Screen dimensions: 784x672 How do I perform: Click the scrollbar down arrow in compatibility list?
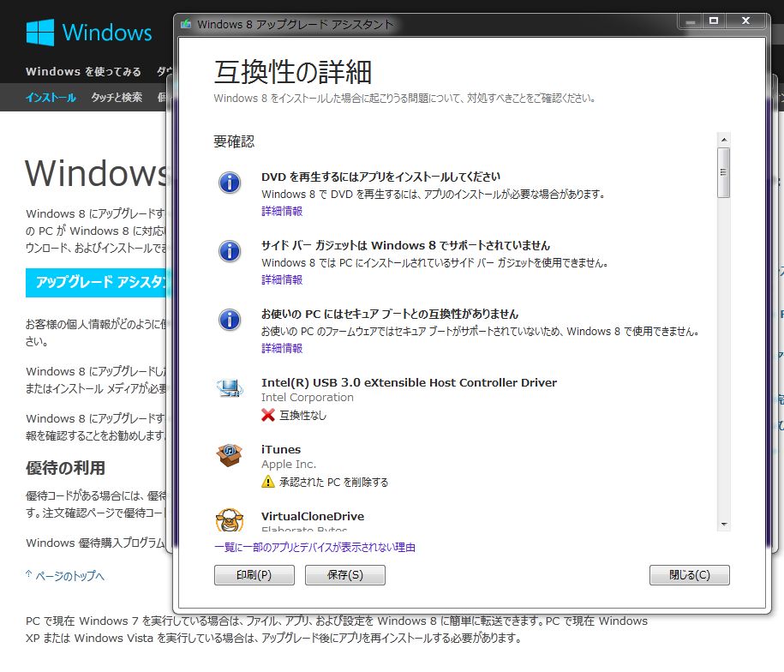[x=723, y=525]
